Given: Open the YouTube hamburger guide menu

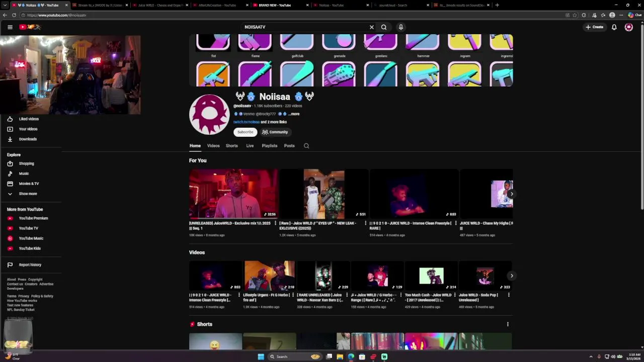Looking at the screenshot, I should (x=10, y=27).
